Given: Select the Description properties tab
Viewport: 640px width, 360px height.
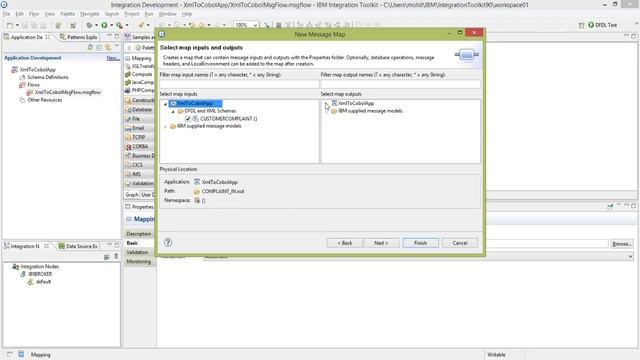Looking at the screenshot, I should tap(139, 234).
